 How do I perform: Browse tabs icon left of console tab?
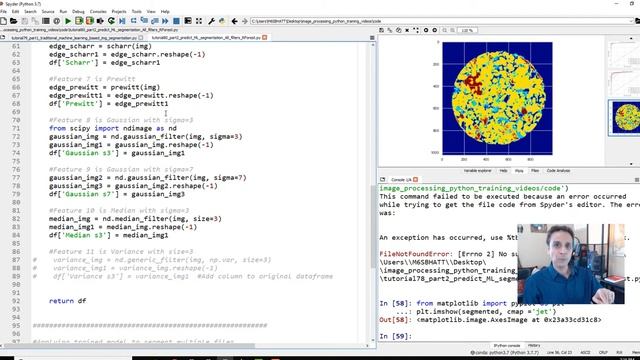click(382, 180)
